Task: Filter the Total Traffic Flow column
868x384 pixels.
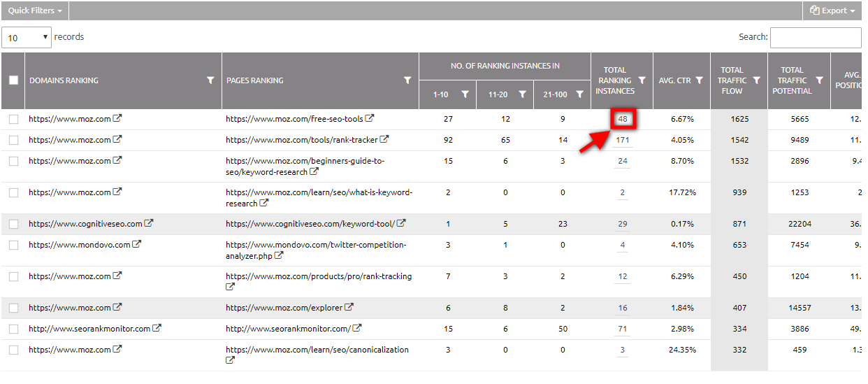Action: (756, 80)
